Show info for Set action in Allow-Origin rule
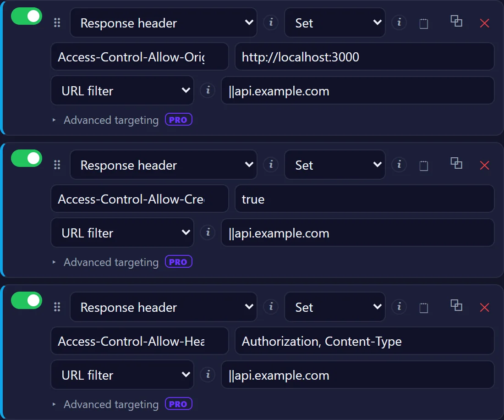Screen dimensions: 504x420 [399, 22]
